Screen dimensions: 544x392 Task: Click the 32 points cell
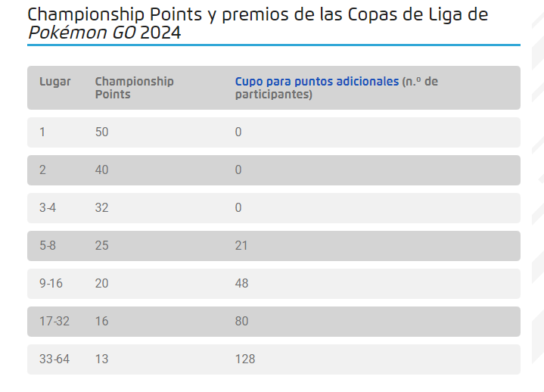coord(101,208)
